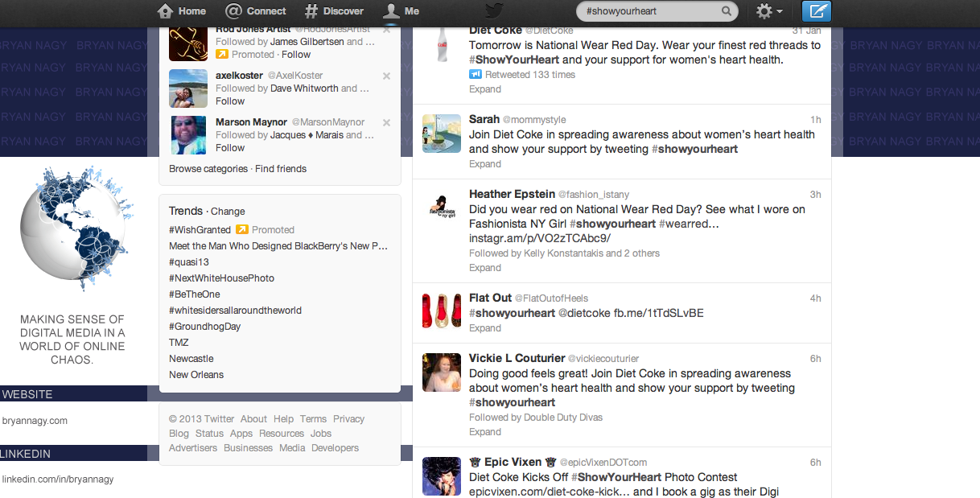The width and height of the screenshot is (980, 498).
Task: Follow Marson Maynor
Action: tap(230, 148)
